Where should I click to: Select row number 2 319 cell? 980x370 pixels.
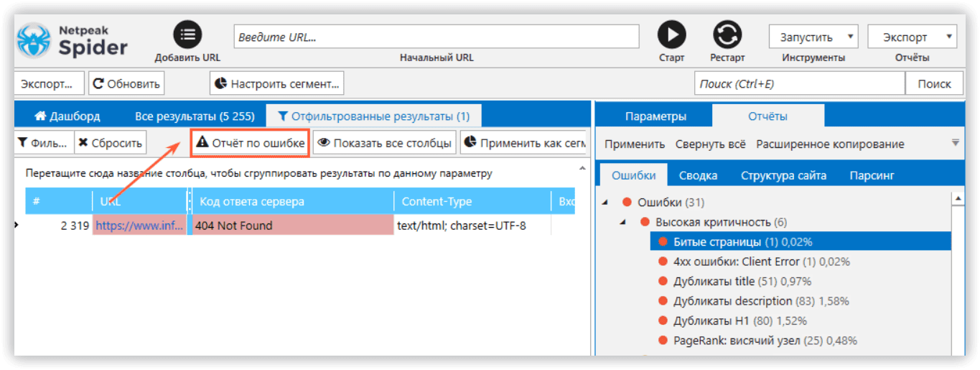pos(59,226)
